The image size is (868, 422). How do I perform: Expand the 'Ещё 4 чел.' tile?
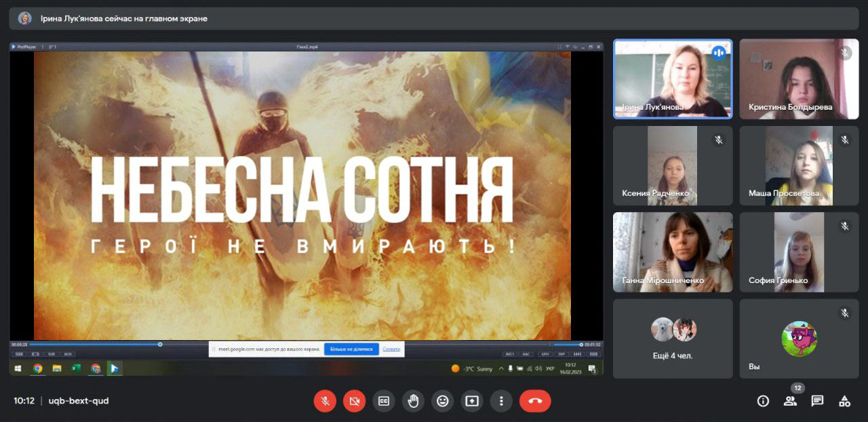tap(673, 339)
